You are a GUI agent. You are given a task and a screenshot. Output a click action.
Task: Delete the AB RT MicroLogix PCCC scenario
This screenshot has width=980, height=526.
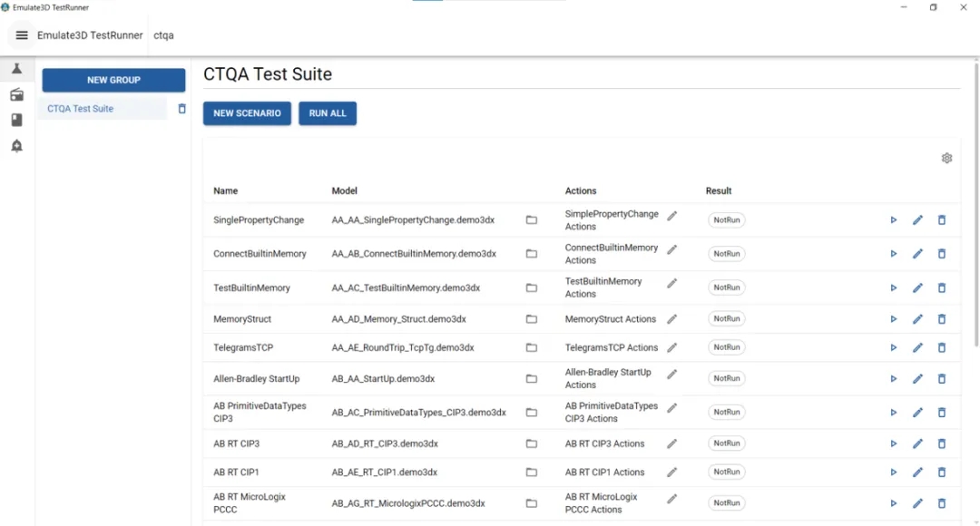(x=942, y=503)
